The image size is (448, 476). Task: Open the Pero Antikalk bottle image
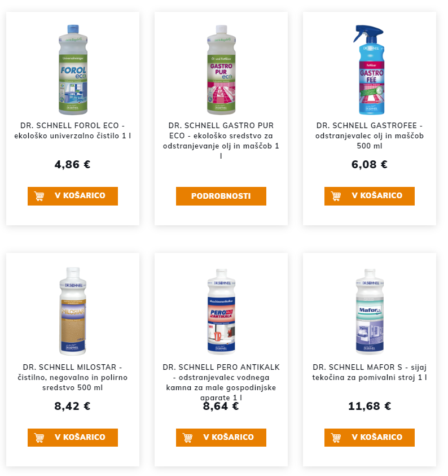tap(221, 311)
